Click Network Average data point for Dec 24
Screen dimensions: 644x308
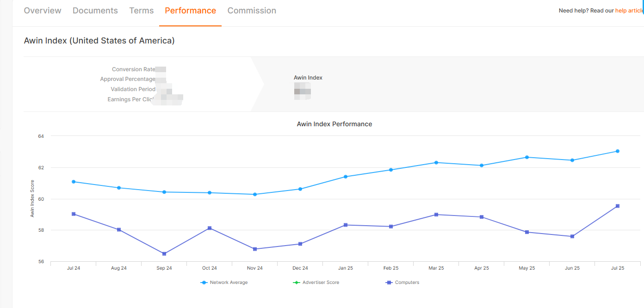tap(300, 189)
